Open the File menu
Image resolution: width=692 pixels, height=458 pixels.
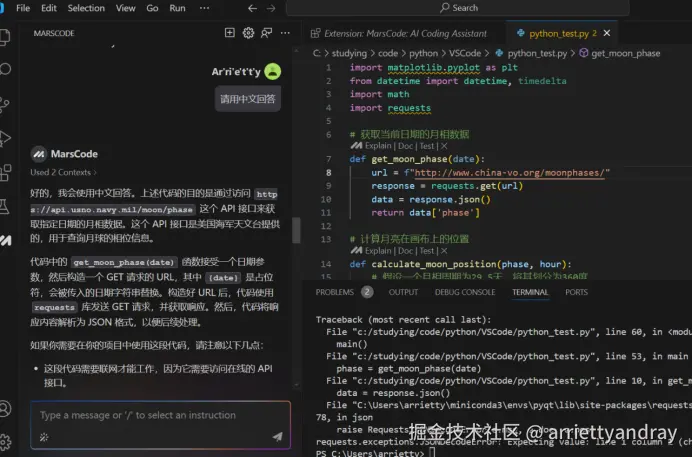[23, 8]
